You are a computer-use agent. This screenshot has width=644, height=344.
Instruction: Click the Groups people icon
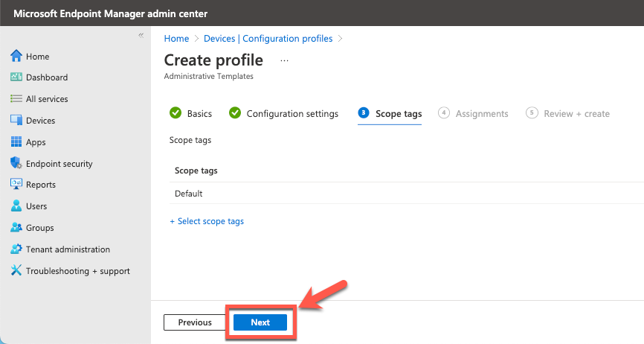click(x=16, y=227)
